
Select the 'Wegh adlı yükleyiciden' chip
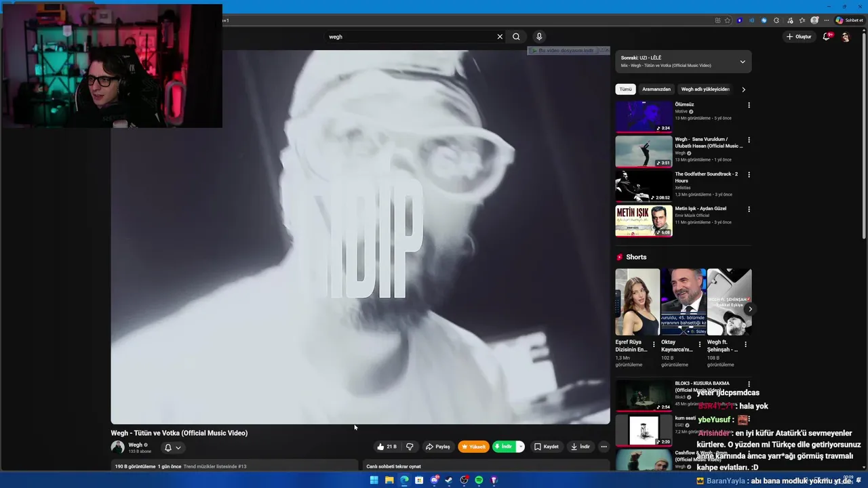(705, 89)
